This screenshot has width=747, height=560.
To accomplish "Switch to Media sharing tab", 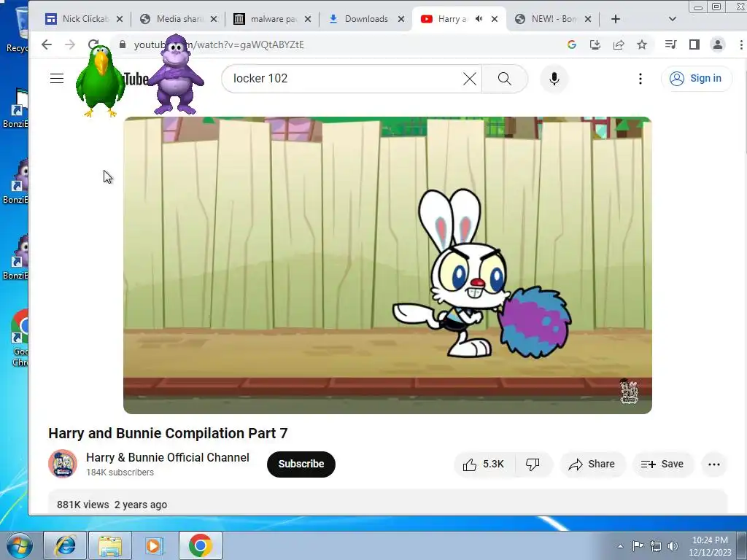I will (178, 19).
